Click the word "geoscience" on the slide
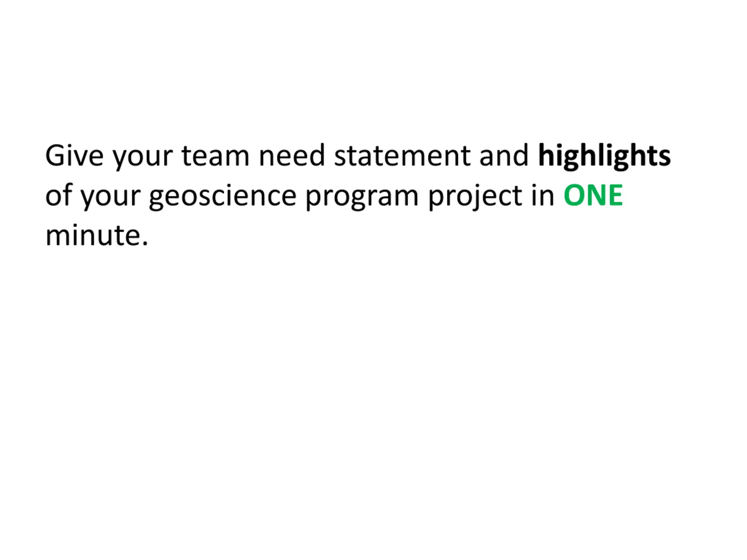The width and height of the screenshot is (747, 560). point(223,195)
